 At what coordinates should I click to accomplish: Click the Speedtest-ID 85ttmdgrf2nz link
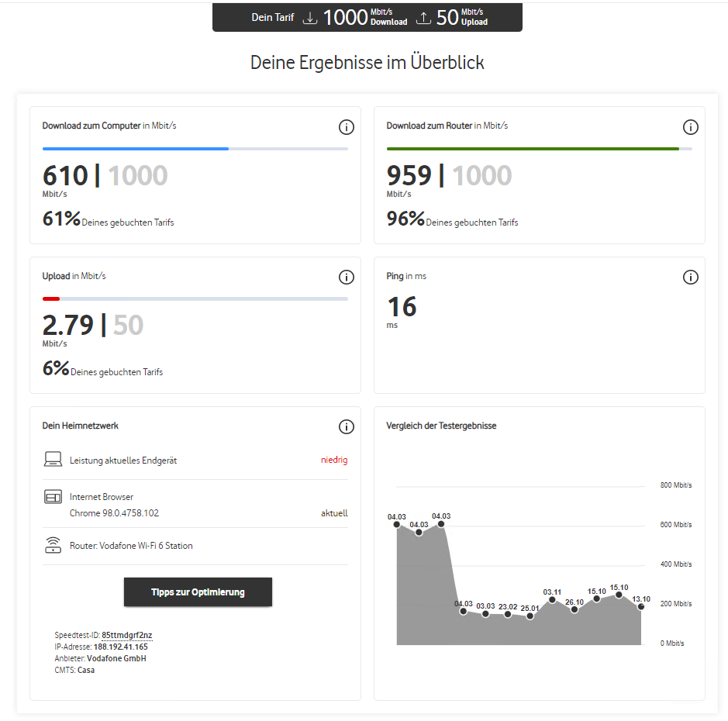[126, 635]
